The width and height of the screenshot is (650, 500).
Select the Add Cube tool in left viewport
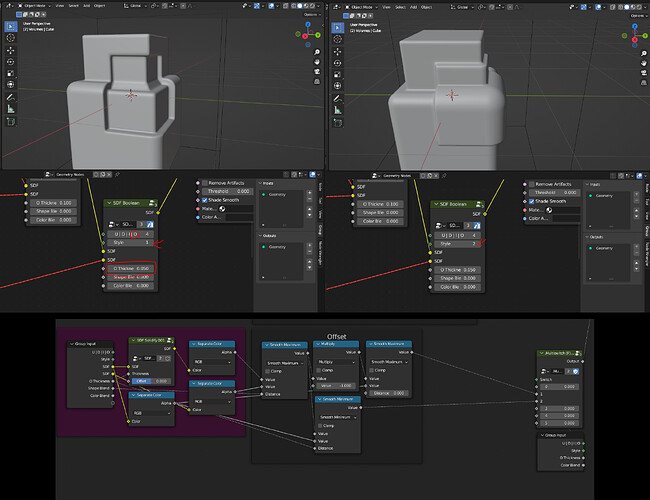point(11,121)
